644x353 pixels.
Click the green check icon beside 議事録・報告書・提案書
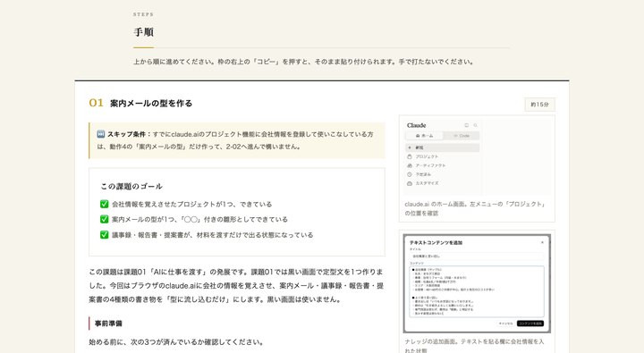[105, 235]
